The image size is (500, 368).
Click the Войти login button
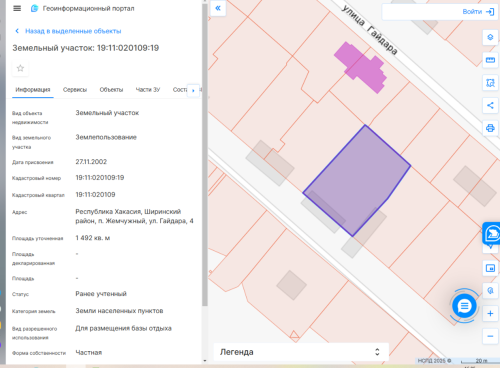click(472, 12)
